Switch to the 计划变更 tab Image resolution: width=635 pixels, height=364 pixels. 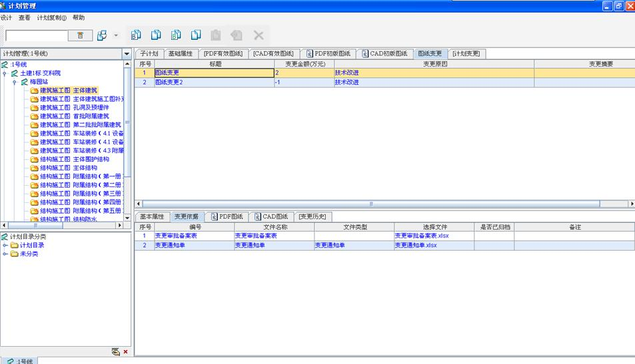click(465, 53)
